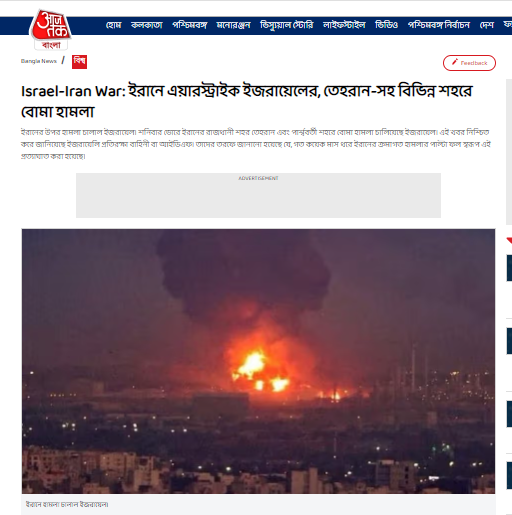Open the red বিশ্ব category tag
Image resolution: width=512 pixels, height=515 pixels.
pyautogui.click(x=79, y=62)
